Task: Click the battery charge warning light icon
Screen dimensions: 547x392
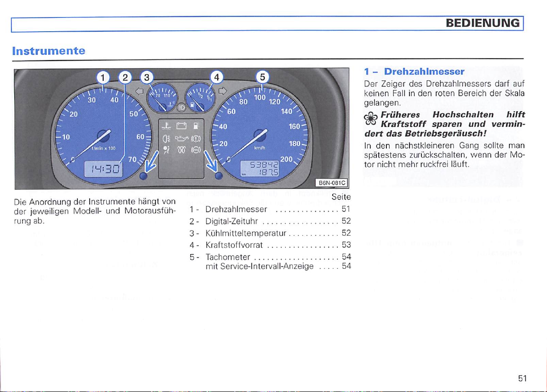Action: click(181, 126)
